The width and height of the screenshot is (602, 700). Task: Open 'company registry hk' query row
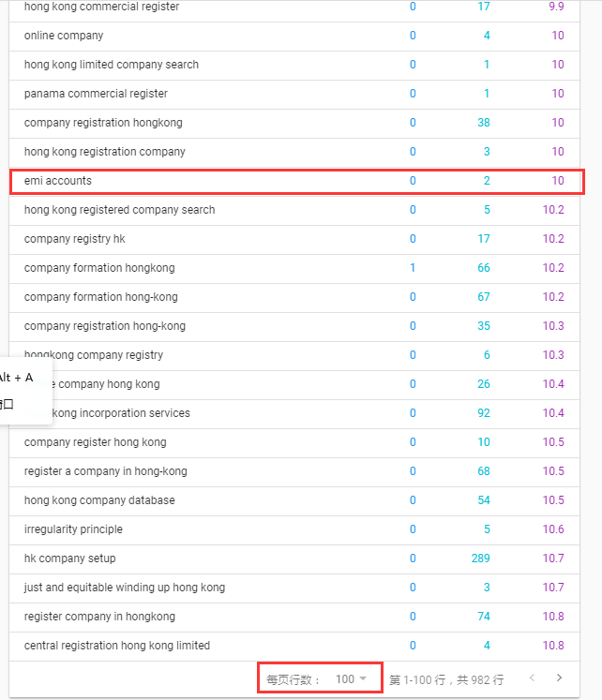(74, 239)
